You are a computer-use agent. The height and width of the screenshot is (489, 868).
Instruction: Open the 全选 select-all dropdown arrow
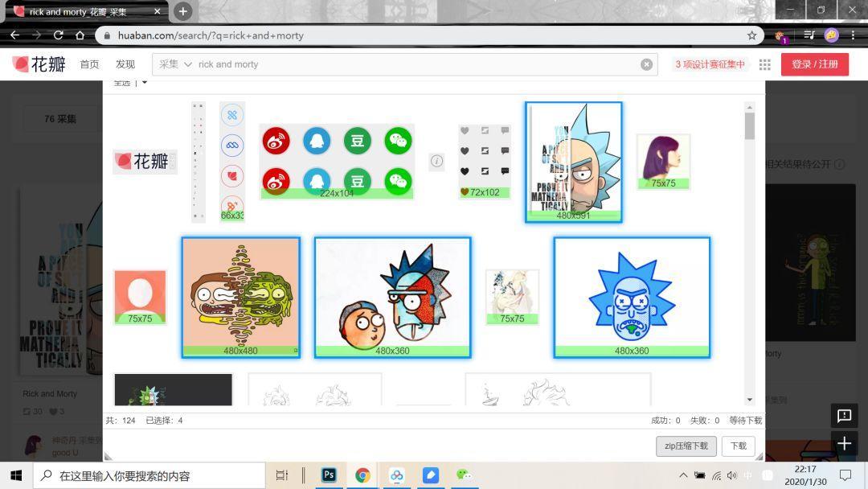point(145,83)
